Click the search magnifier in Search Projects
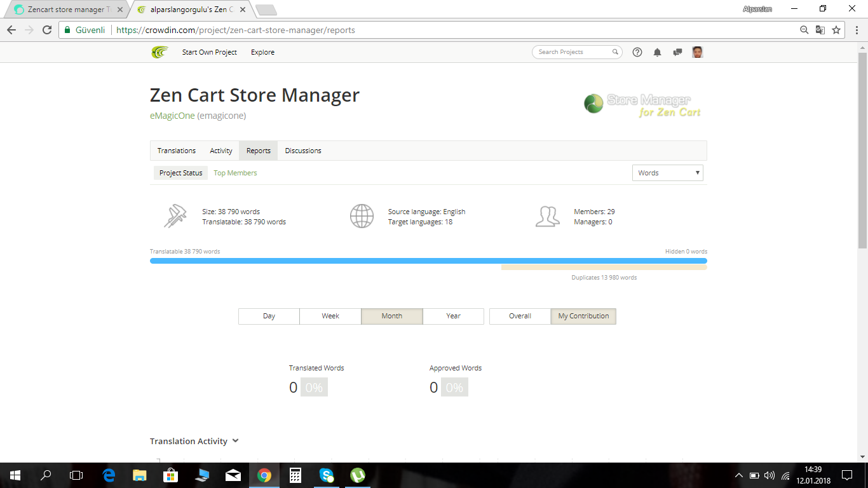 click(x=615, y=52)
